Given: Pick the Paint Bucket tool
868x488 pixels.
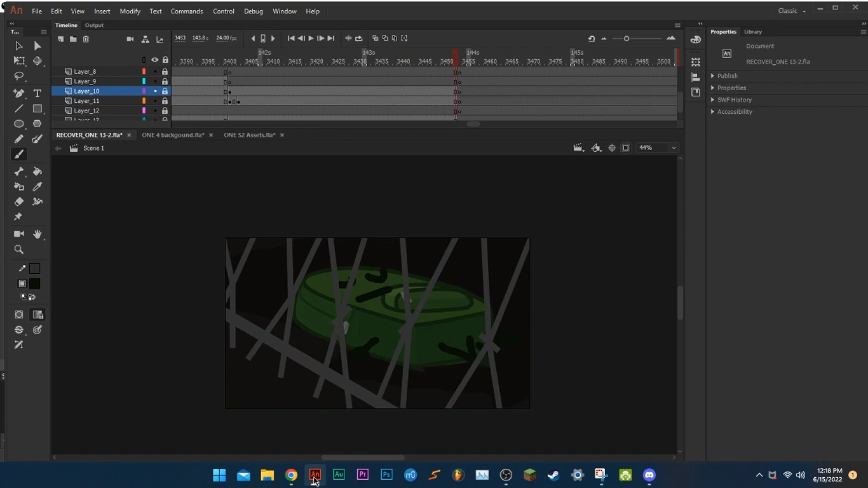Looking at the screenshot, I should pyautogui.click(x=37, y=172).
